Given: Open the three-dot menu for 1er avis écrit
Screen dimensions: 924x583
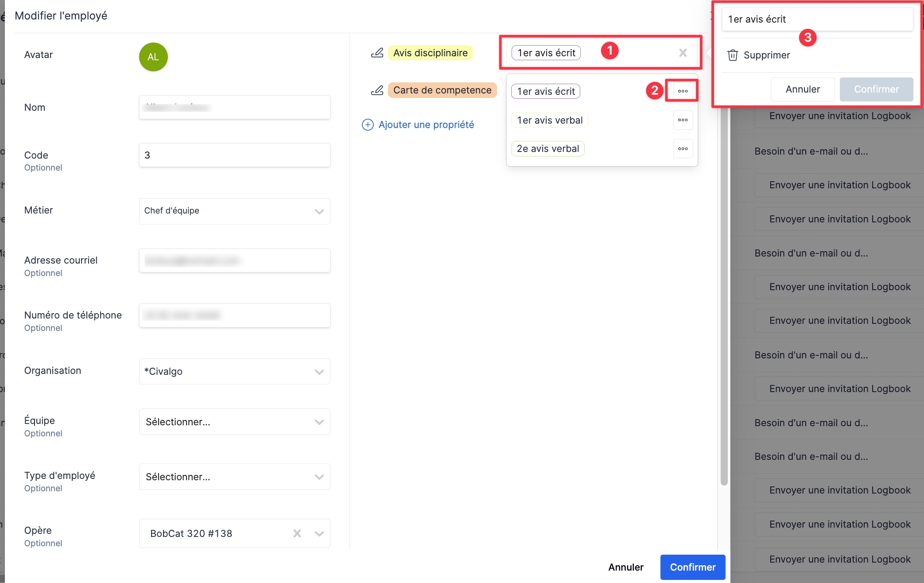Looking at the screenshot, I should click(x=683, y=91).
